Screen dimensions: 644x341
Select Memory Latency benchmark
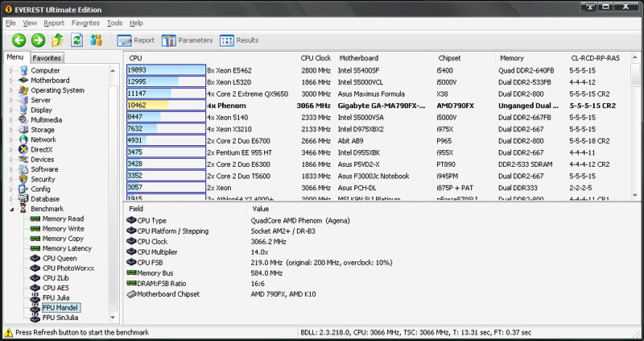(x=67, y=248)
